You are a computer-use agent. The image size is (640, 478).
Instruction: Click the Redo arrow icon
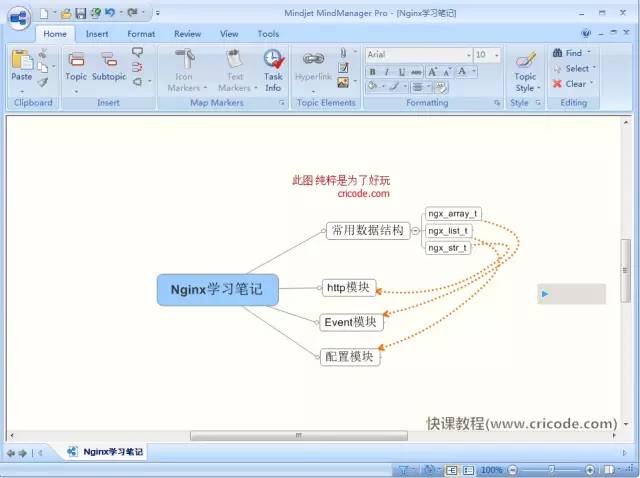tap(132, 13)
